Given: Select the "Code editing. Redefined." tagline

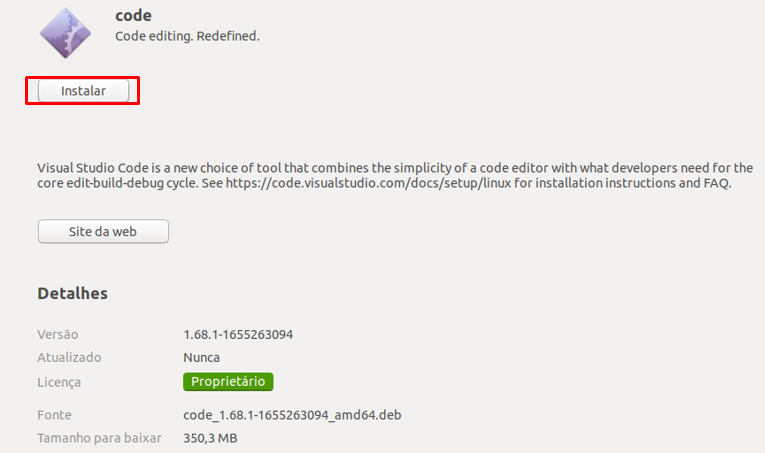Looking at the screenshot, I should 187,36.
